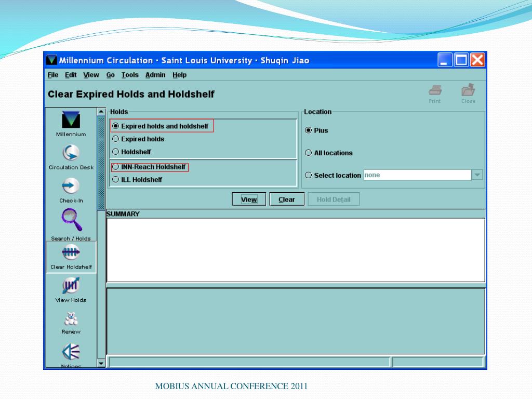Click sidebar scrollbar down arrow

(101, 363)
